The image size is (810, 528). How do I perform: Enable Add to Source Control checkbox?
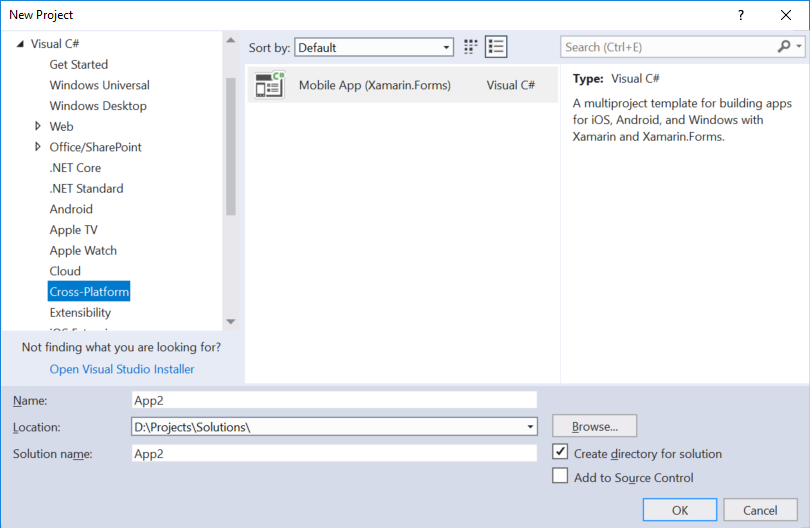(560, 475)
